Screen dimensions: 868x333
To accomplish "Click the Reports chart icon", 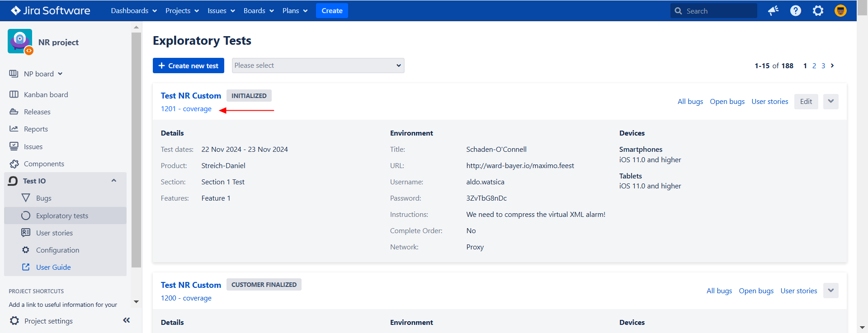I will [x=14, y=129].
